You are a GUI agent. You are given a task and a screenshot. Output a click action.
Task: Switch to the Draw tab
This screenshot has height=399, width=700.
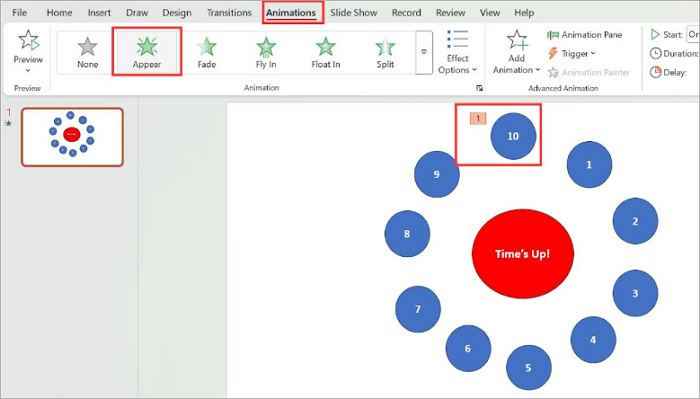click(137, 12)
